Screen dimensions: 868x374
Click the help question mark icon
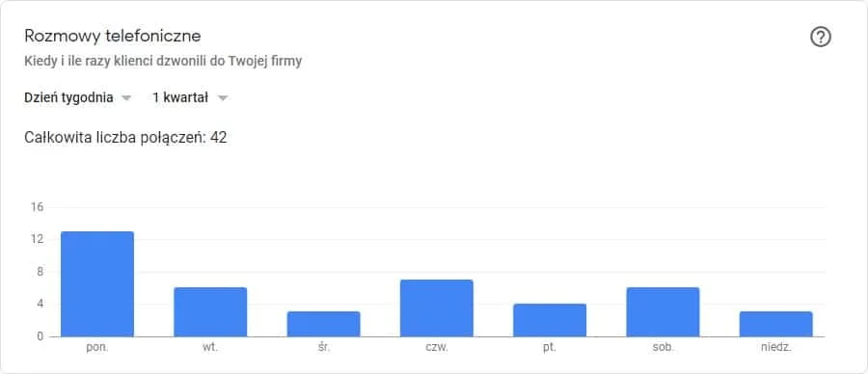821,37
